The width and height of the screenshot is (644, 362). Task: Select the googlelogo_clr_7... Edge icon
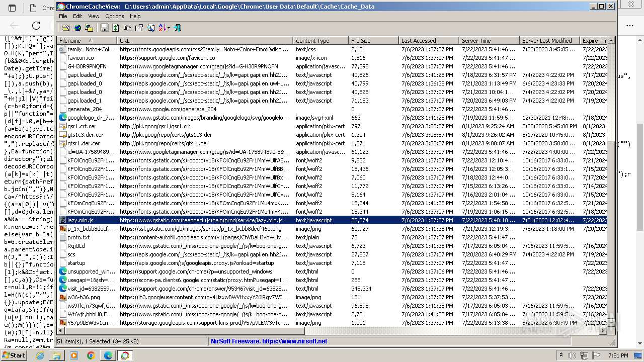[63, 118]
